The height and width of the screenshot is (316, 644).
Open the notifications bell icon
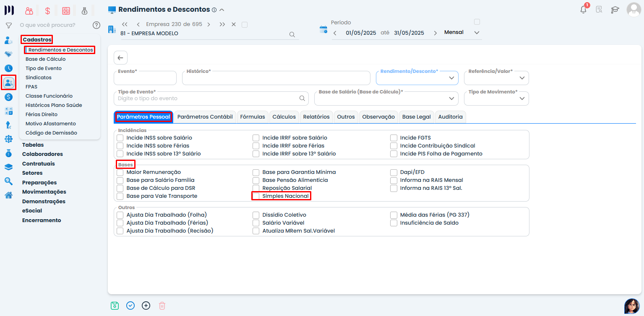pos(583,10)
